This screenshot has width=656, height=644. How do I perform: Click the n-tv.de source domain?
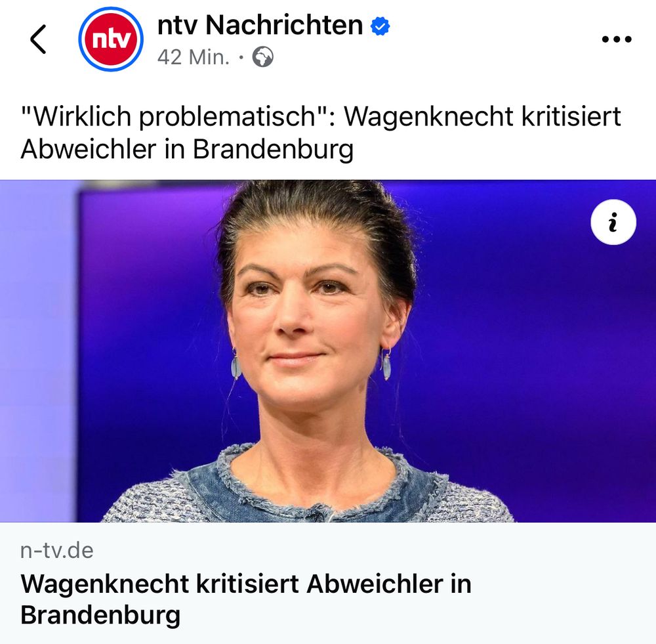click(57, 551)
